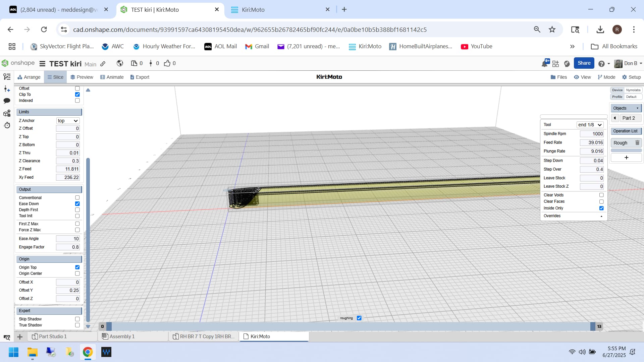This screenshot has width=644, height=362.
Task: Switch to the Preview mode tab
Action: point(82,77)
